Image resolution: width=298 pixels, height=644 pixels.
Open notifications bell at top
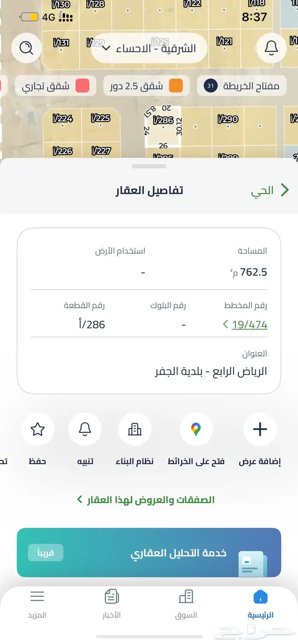271,48
